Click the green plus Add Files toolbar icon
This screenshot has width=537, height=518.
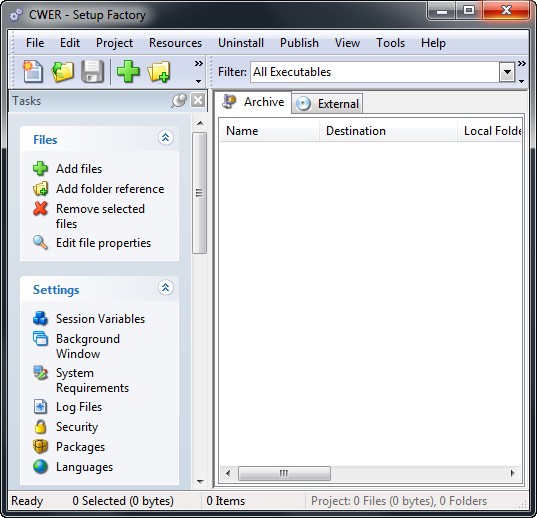pos(128,72)
